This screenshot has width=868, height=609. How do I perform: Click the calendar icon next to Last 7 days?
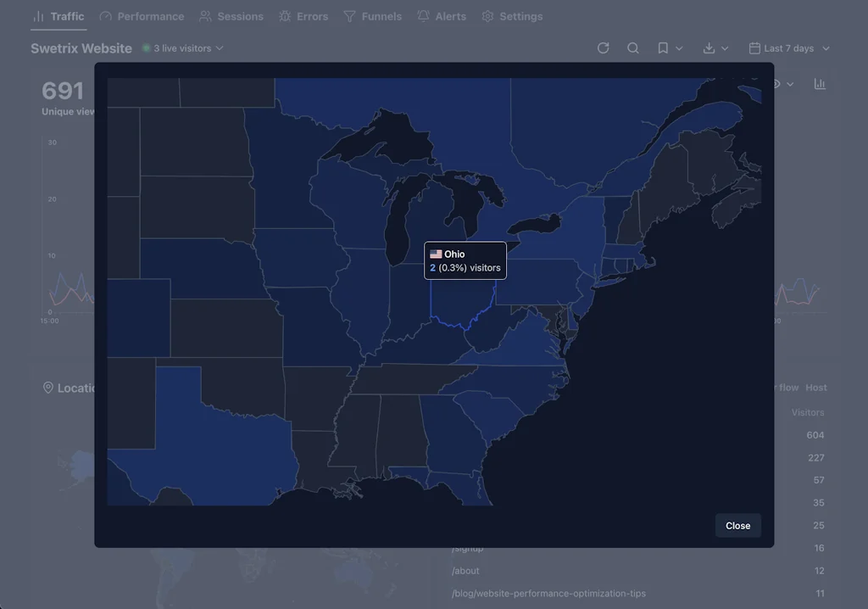point(755,48)
